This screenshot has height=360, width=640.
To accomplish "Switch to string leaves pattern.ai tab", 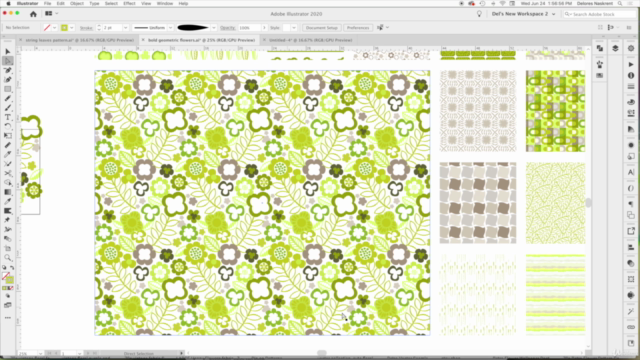I will pos(80,40).
